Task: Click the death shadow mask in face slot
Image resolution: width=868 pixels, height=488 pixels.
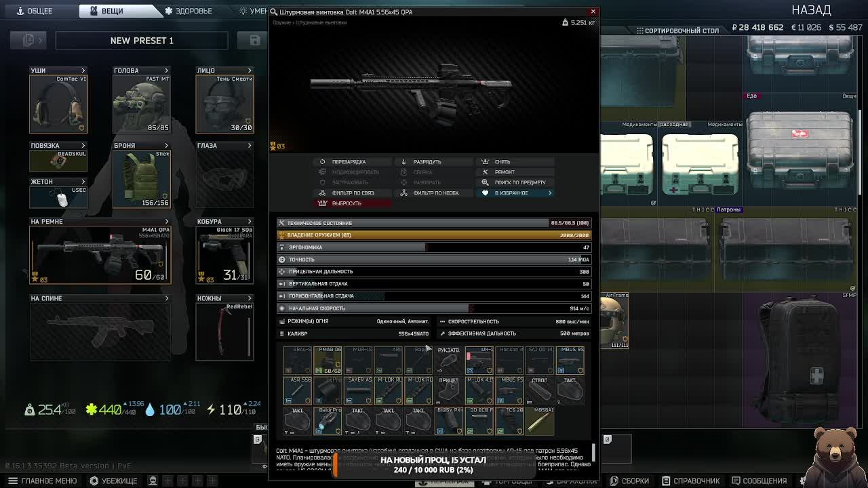Action: pos(224,104)
